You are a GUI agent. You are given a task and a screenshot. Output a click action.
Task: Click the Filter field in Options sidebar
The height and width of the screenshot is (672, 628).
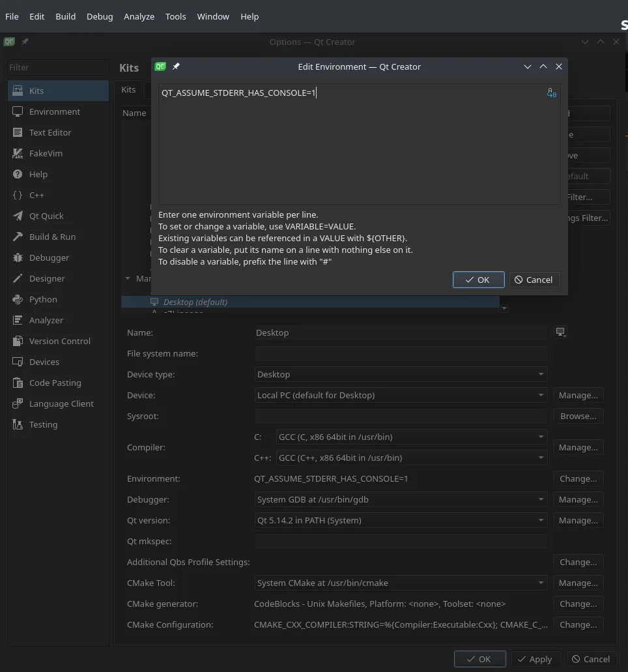click(x=58, y=67)
